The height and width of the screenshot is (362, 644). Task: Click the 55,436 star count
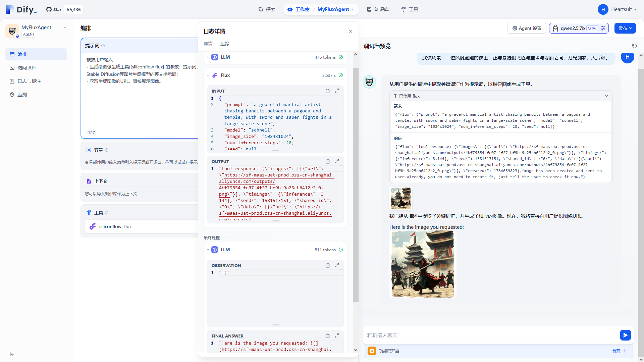pyautogui.click(x=74, y=9)
